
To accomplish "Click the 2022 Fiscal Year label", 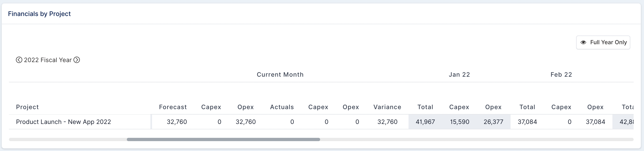I will tap(48, 60).
